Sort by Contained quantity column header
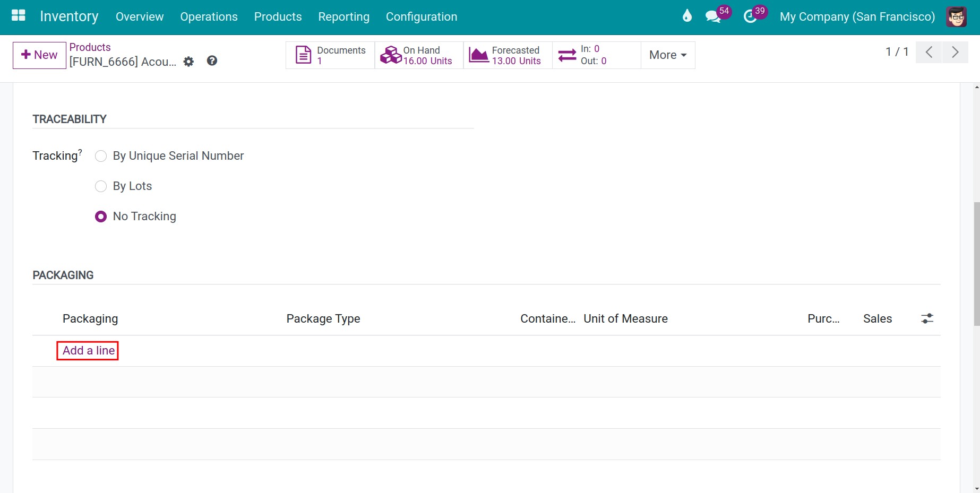Viewport: 980px width, 493px height. pos(547,319)
